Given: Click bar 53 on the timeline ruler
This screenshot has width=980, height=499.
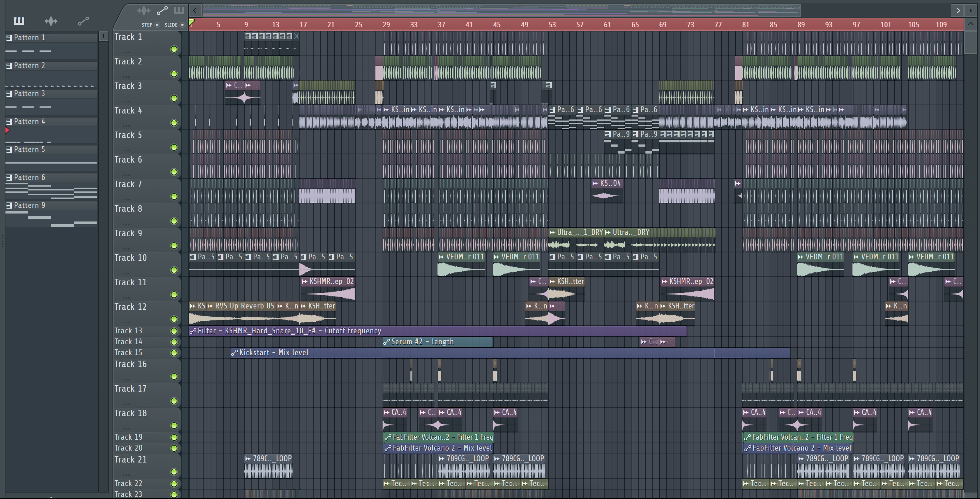Looking at the screenshot, I should [x=552, y=25].
